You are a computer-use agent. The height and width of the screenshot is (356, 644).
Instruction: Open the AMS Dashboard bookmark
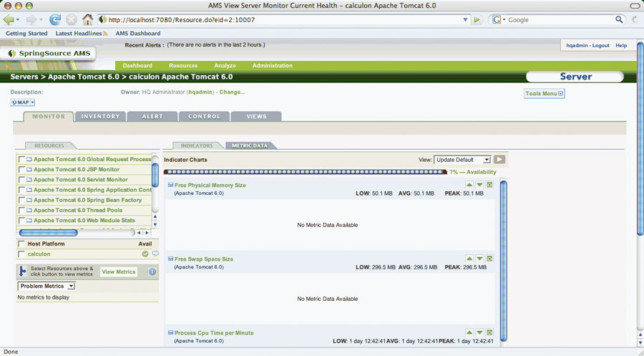138,33
